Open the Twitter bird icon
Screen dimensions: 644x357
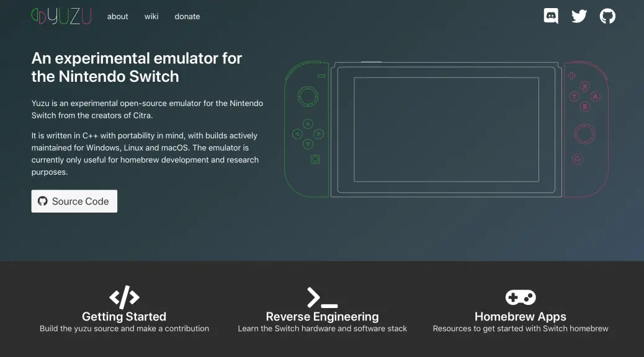pos(579,16)
